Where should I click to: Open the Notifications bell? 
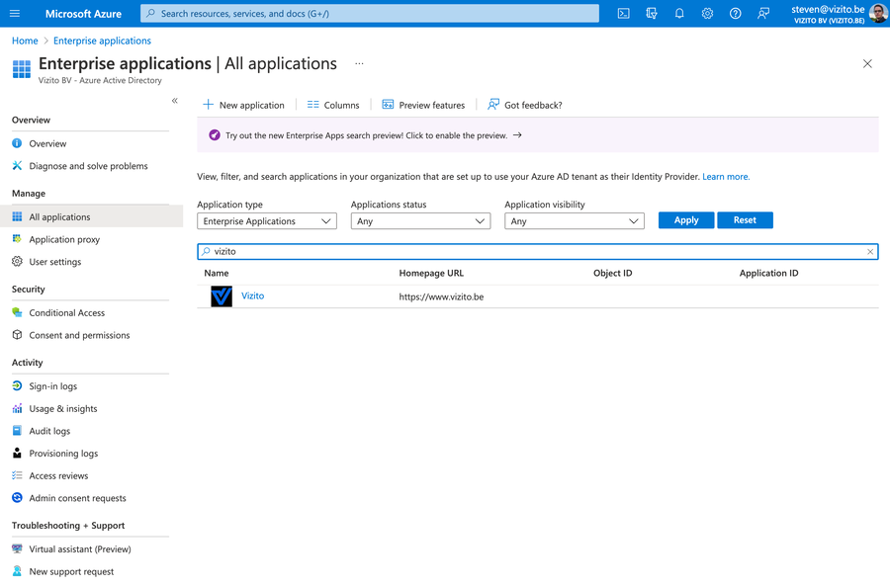tap(679, 13)
